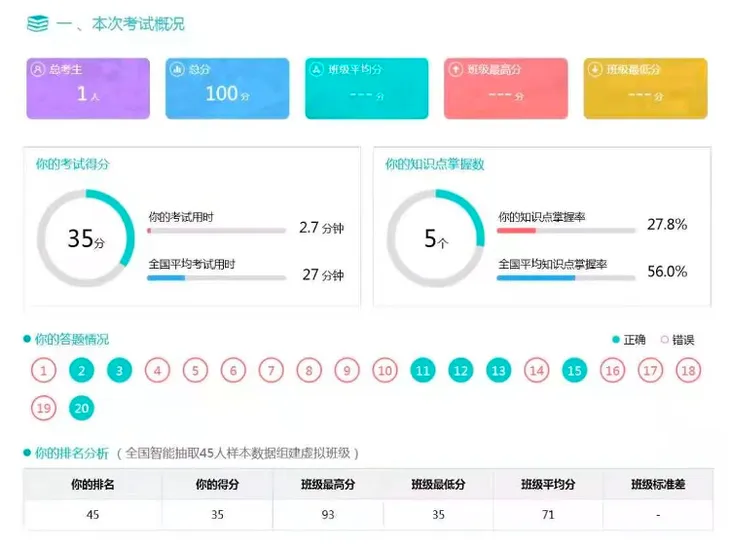
Task: Click the 班级标准差 column header
Action: 658,485
